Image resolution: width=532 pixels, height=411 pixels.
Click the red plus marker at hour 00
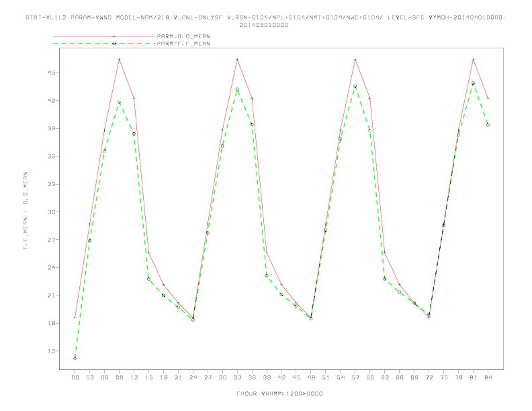pyautogui.click(x=75, y=317)
